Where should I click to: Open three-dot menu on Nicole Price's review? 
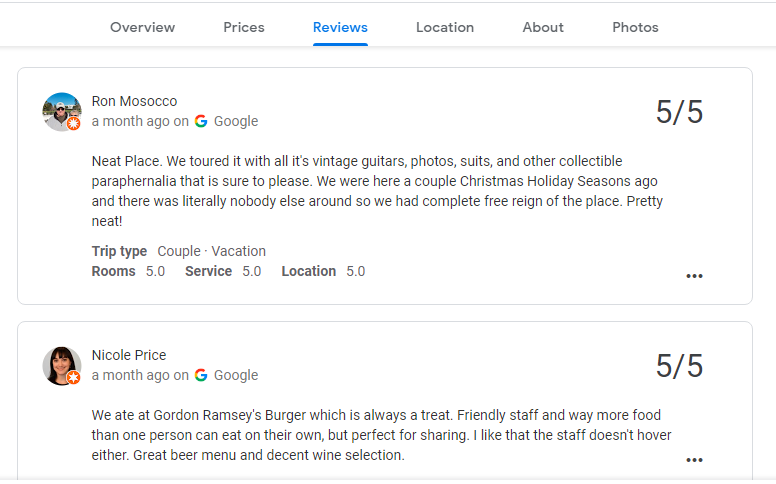694,460
